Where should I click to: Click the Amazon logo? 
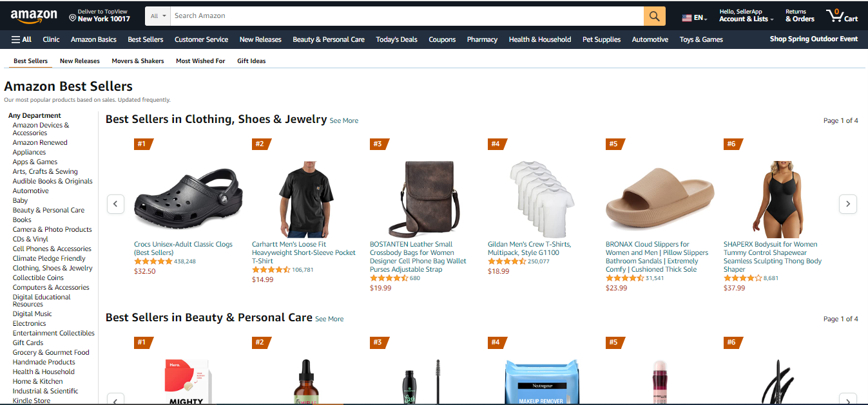pos(34,16)
